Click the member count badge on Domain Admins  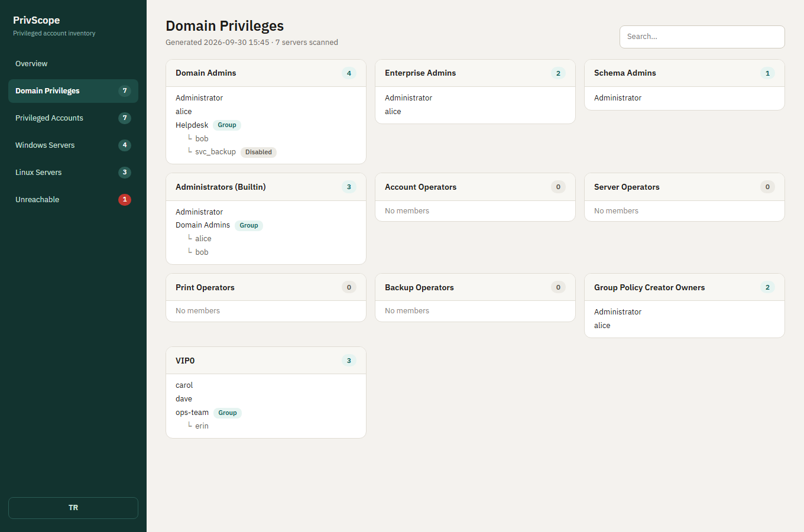click(x=349, y=73)
